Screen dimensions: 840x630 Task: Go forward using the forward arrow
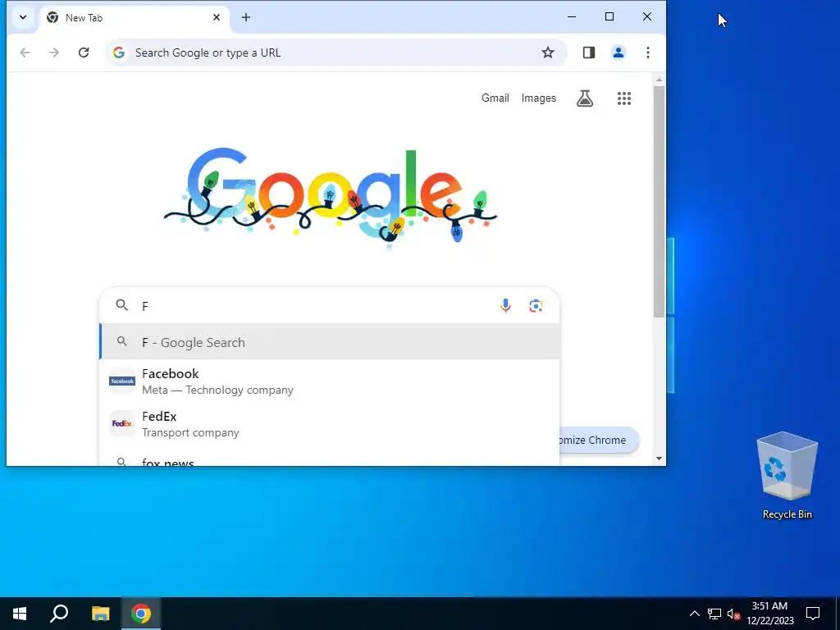(54, 52)
